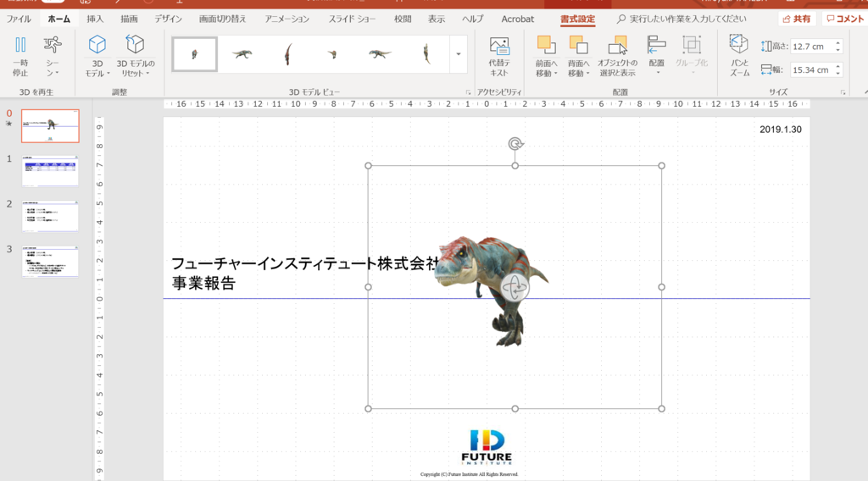Edit the 幅 width field

811,69
